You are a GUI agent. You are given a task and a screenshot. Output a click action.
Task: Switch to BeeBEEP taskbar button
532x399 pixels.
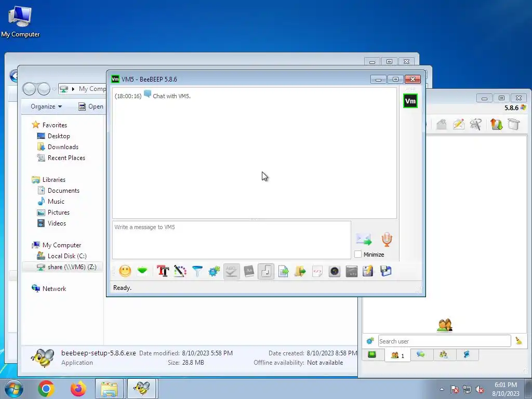point(141,389)
